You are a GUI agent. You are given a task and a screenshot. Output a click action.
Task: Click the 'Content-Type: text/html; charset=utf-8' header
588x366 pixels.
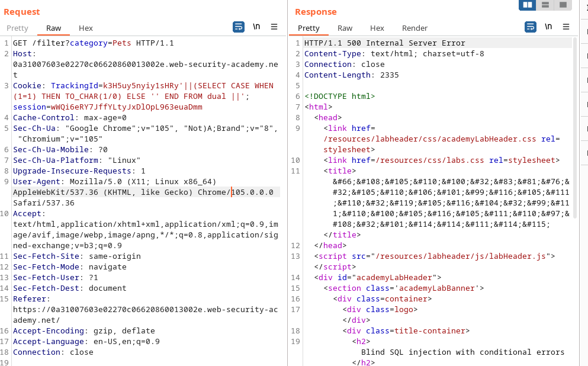tap(394, 54)
